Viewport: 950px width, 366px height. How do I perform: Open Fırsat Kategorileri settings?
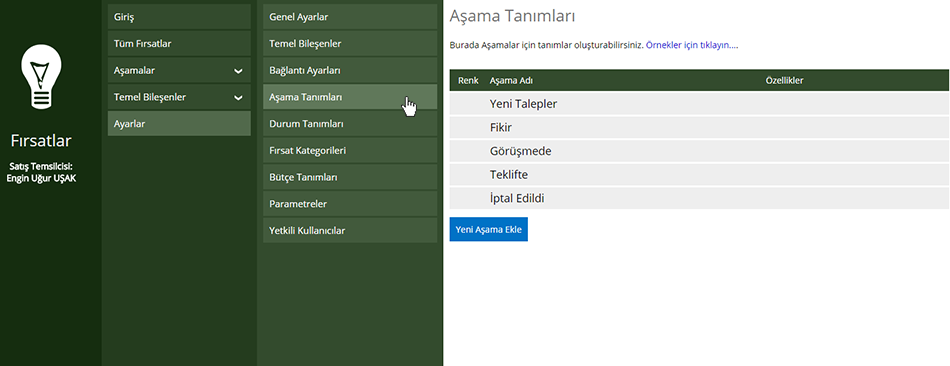350,150
